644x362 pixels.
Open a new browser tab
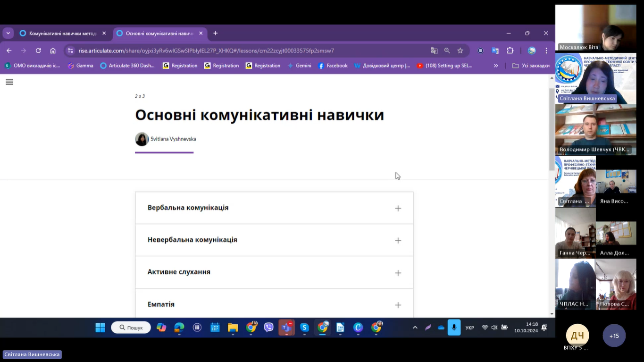click(216, 33)
